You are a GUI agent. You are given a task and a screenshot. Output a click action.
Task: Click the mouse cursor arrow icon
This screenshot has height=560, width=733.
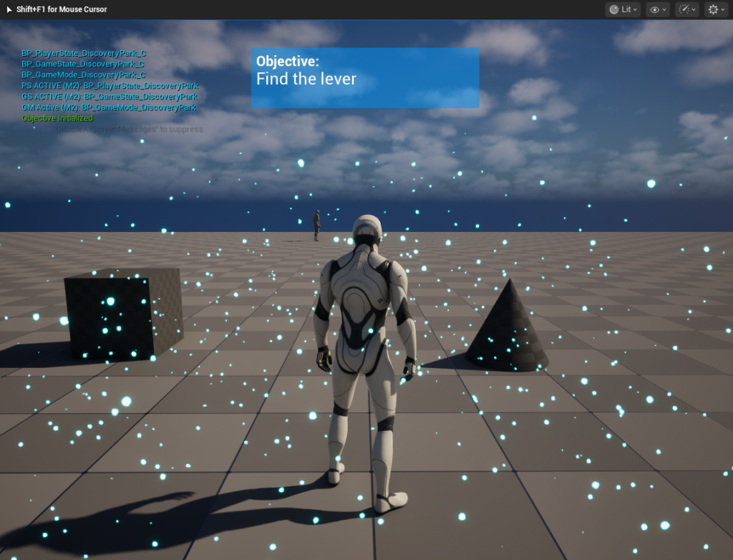click(x=9, y=9)
